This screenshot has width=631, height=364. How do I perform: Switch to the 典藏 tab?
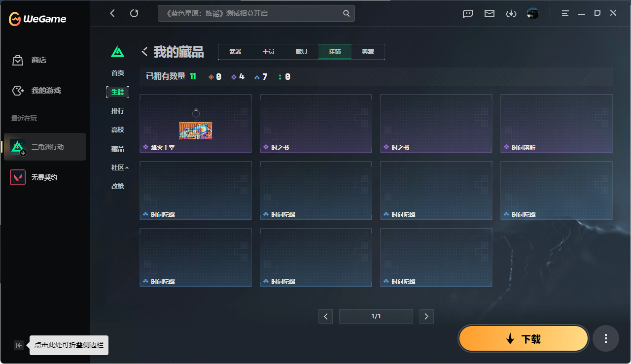tap(368, 52)
